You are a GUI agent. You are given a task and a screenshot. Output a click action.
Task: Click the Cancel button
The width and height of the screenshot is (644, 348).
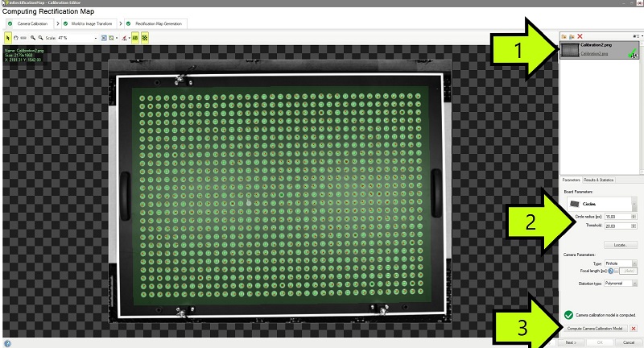[629, 342]
